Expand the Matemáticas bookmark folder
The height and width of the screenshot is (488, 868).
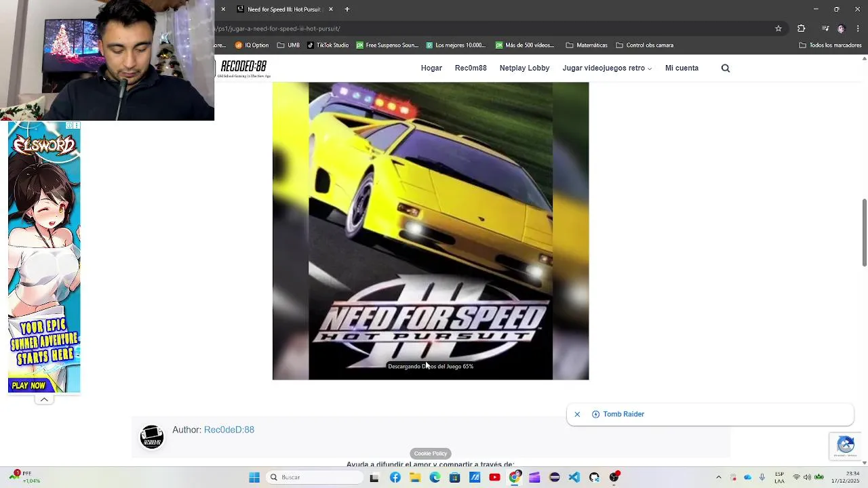point(587,45)
